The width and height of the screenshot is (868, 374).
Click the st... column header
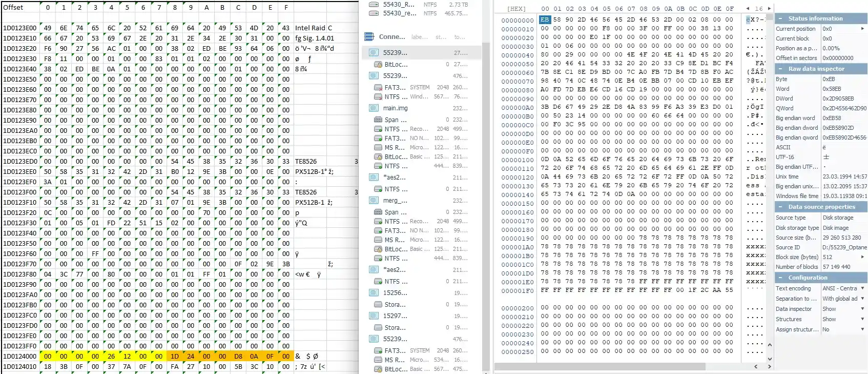click(x=440, y=37)
